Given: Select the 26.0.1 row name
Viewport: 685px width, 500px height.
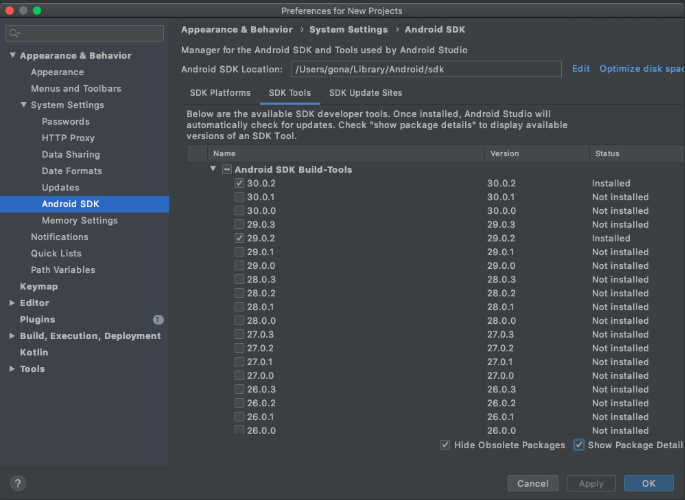Looking at the screenshot, I should point(260,417).
